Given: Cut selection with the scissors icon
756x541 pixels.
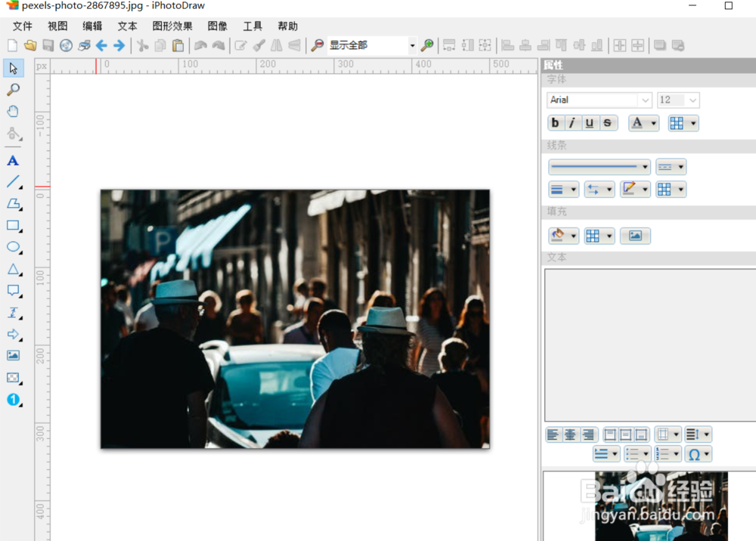Looking at the screenshot, I should click(143, 46).
